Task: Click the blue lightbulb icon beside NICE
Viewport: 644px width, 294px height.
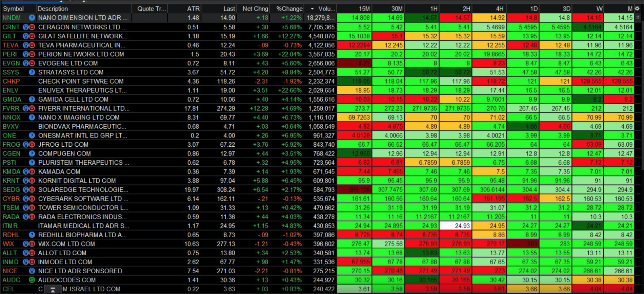Action: [32, 271]
